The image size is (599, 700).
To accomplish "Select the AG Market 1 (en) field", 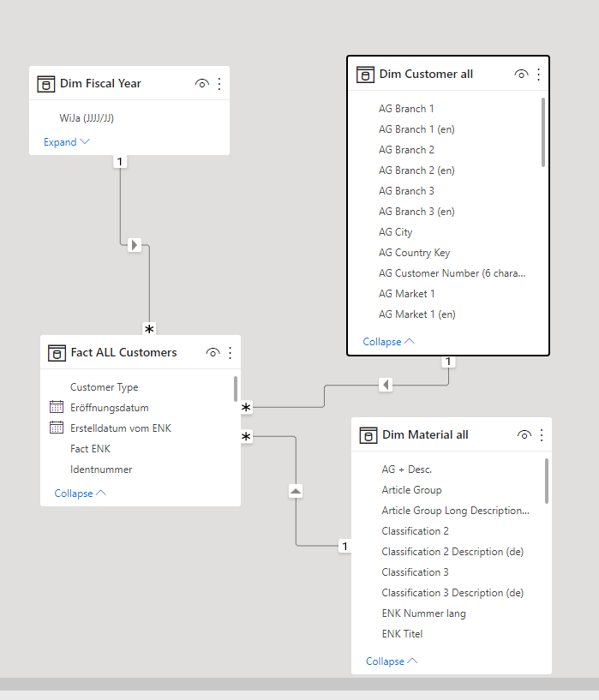I will [x=416, y=314].
